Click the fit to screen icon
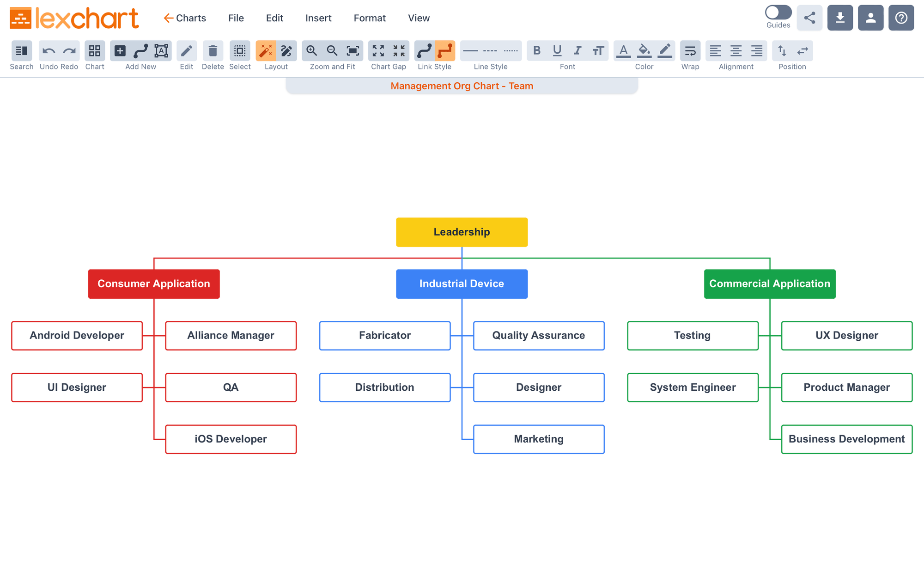The height and width of the screenshot is (578, 924). pyautogui.click(x=353, y=51)
